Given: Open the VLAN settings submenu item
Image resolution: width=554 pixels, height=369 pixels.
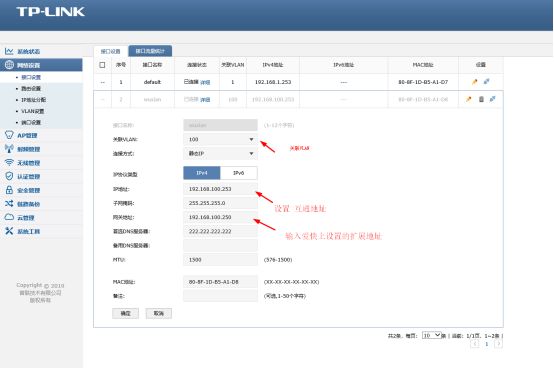Looking at the screenshot, I should coord(33,111).
